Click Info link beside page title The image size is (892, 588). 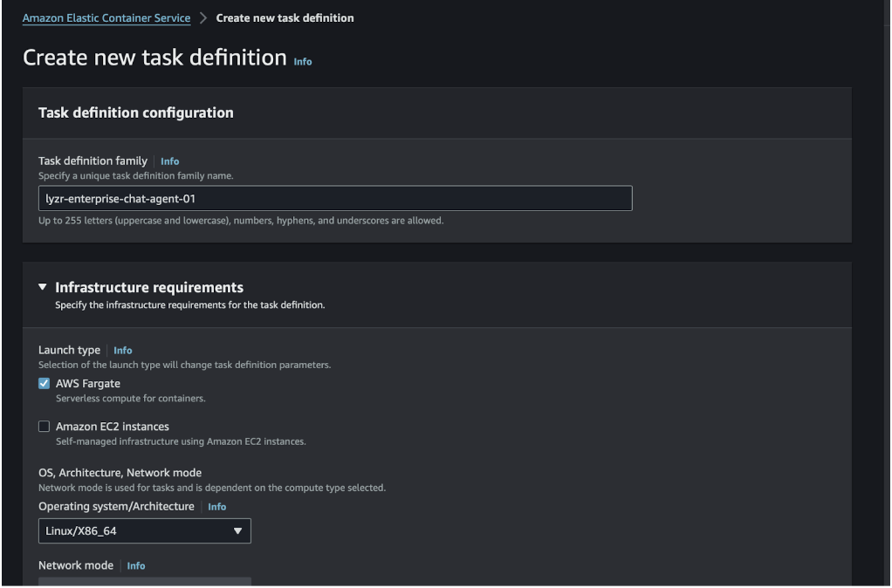303,61
